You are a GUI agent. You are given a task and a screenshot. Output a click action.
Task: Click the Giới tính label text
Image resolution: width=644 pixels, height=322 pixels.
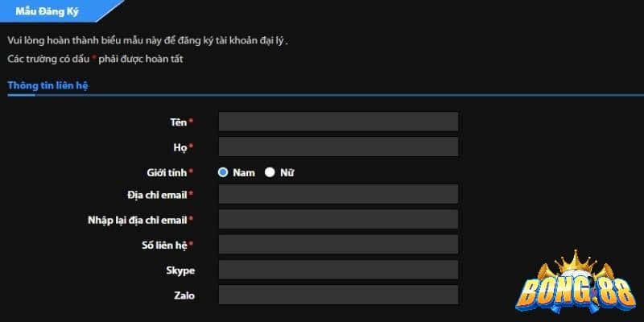167,173
